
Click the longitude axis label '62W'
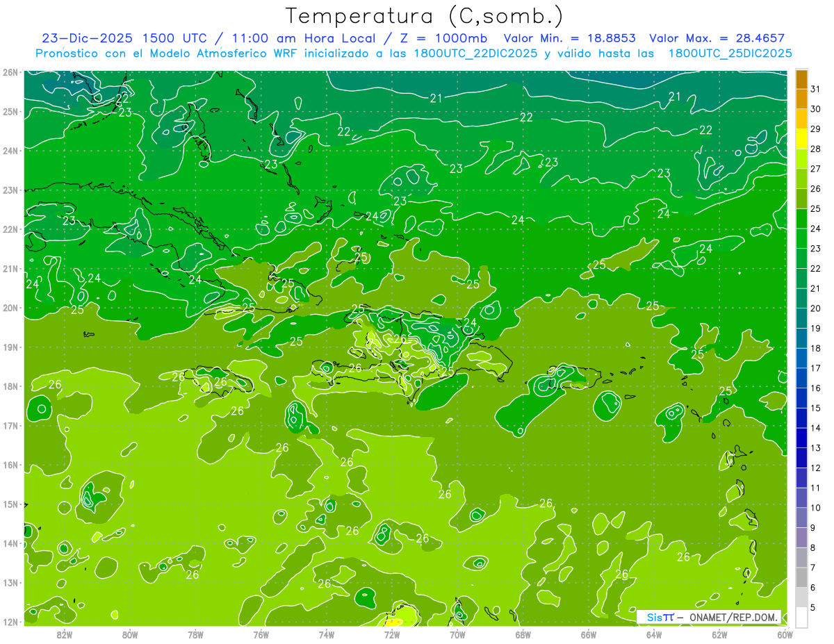point(719,634)
